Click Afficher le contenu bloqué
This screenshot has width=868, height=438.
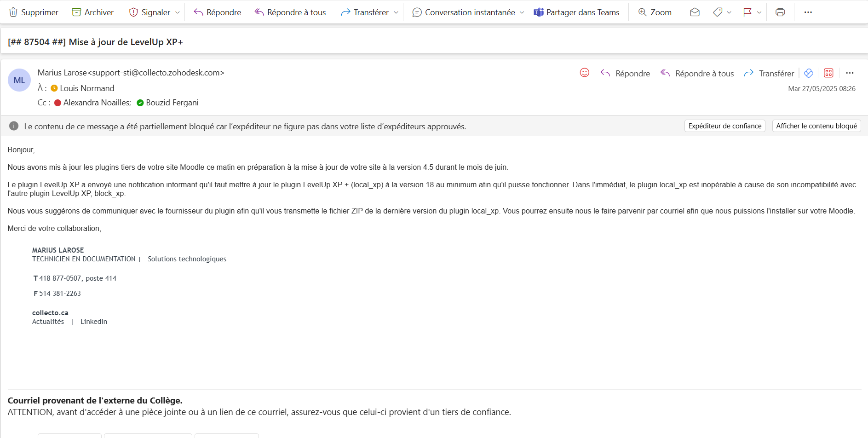click(816, 126)
